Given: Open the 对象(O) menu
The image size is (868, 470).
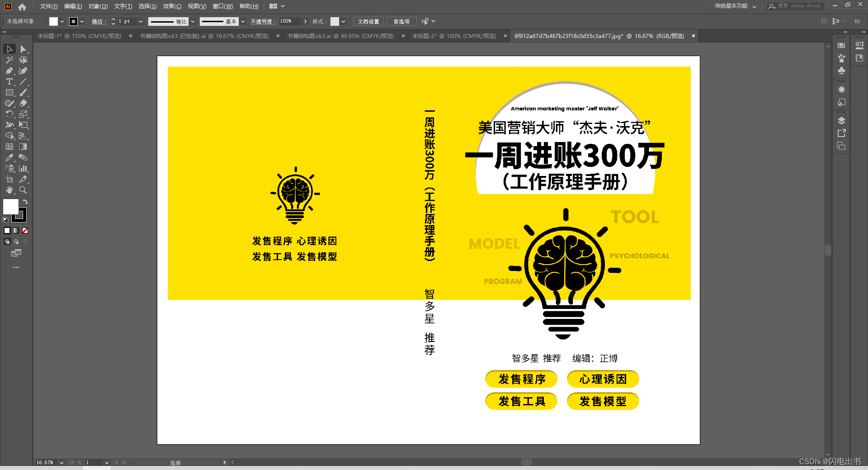Looking at the screenshot, I should click(x=98, y=6).
